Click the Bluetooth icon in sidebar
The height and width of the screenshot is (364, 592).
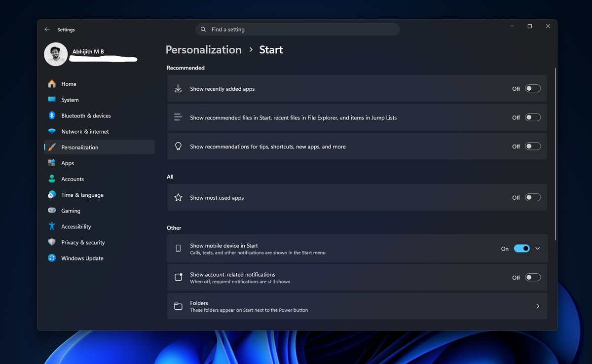[52, 115]
